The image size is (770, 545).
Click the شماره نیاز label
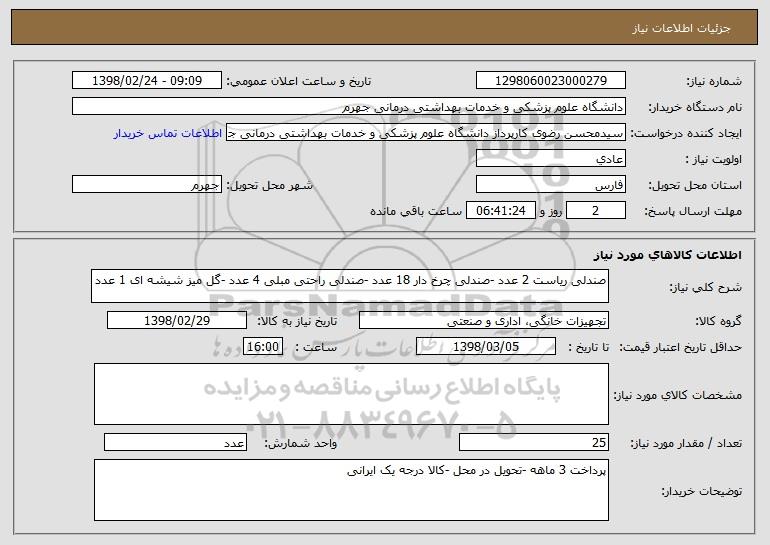714,81
